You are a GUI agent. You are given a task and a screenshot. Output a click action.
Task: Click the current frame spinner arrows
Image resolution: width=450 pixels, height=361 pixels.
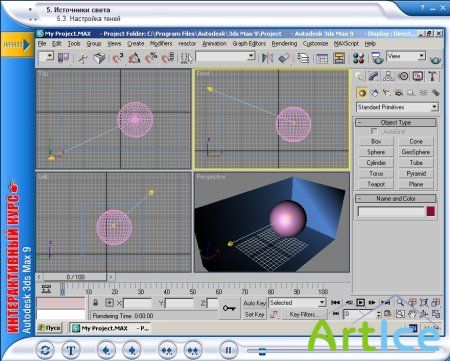tap(378, 314)
